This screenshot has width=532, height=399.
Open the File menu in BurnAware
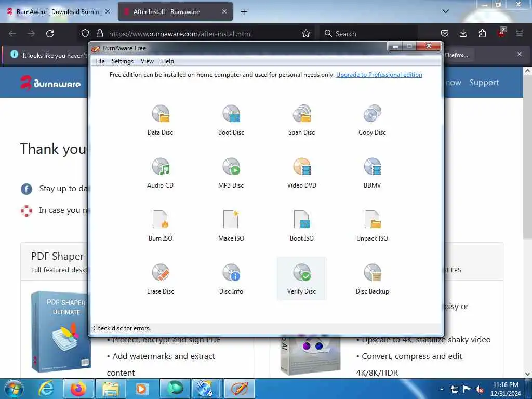point(100,61)
